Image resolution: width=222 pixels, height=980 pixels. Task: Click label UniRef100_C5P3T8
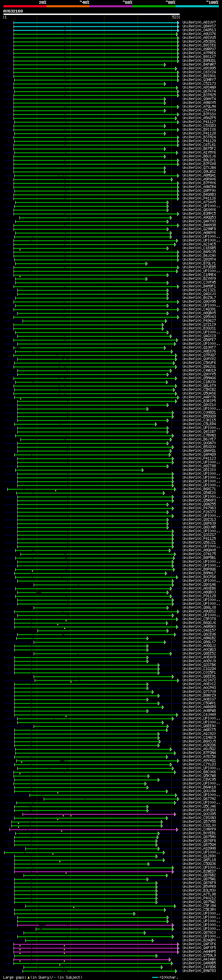[x=199, y=619]
